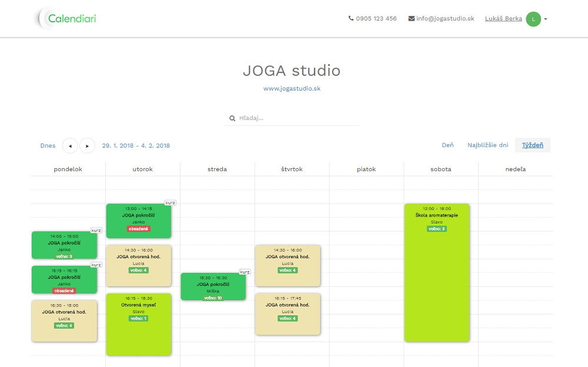This screenshot has height=367, width=588.
Task: Open Otvorená myseľ event on Tuesday
Action: (x=138, y=324)
